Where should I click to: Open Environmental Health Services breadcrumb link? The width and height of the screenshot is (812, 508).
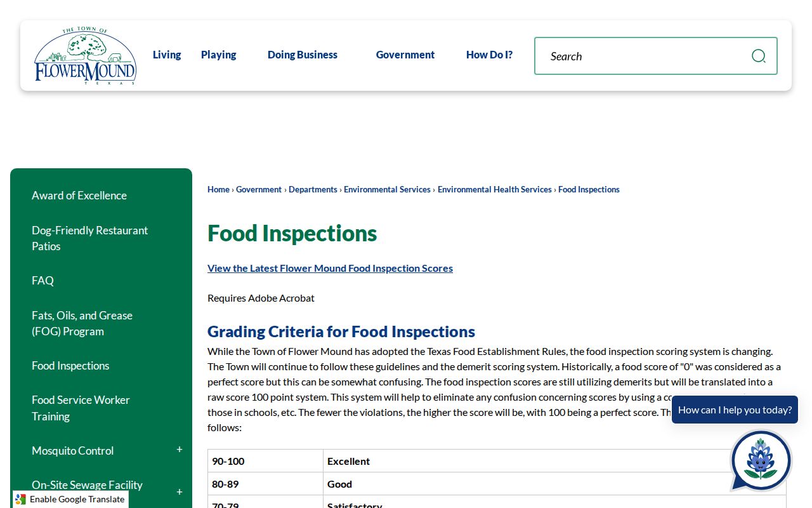495,189
